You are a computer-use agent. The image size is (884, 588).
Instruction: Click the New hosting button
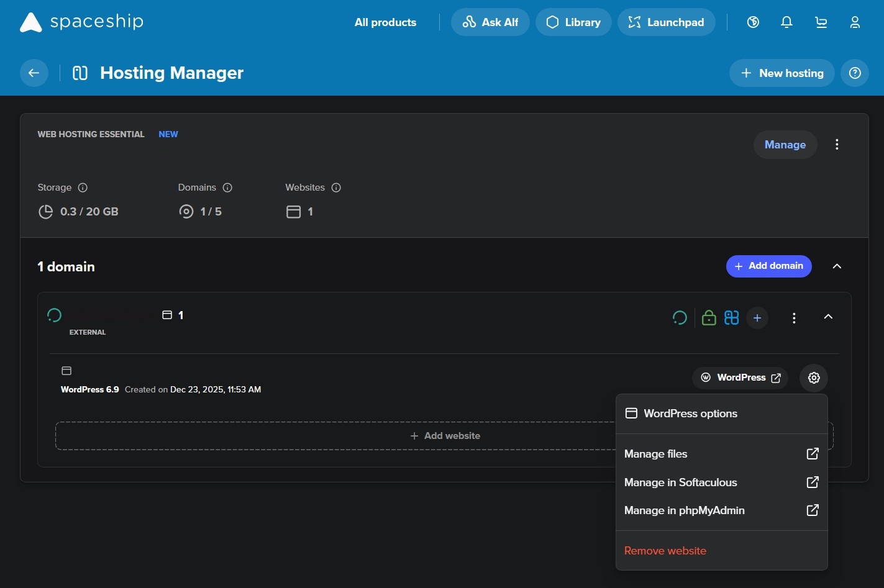pos(781,73)
